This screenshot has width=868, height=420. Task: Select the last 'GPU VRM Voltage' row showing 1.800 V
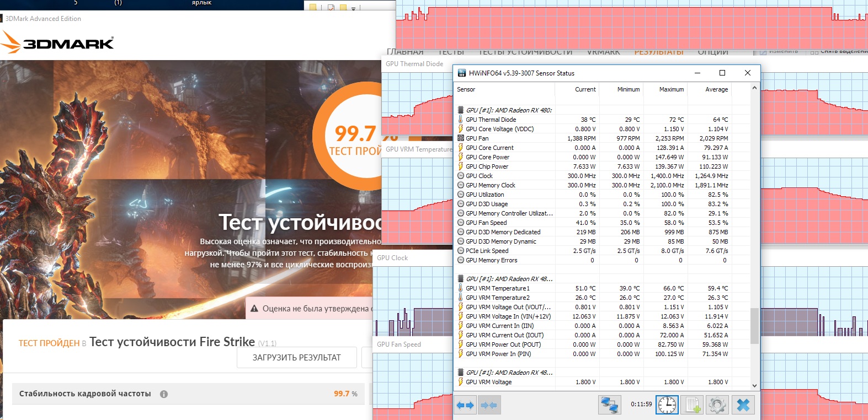[602, 382]
